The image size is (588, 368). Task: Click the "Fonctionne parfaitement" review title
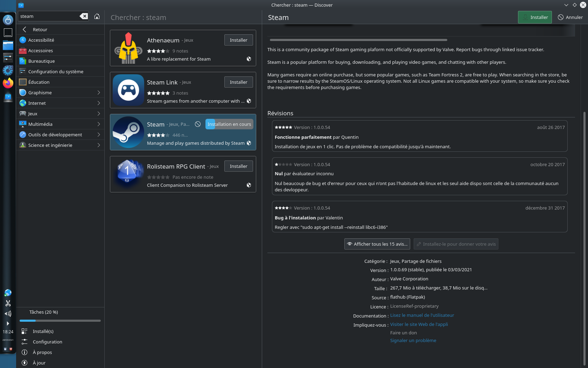[303, 137]
